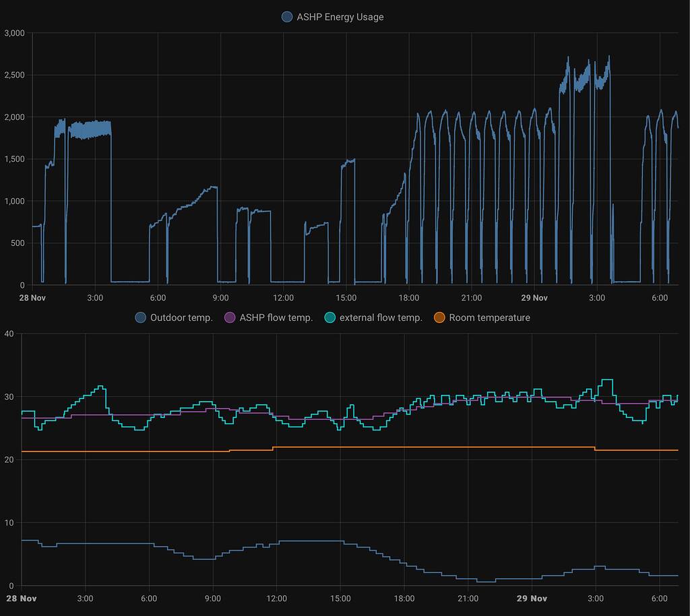Click the 29 Nov label on the energy chart axis
Screen dimensions: 690x616
534,297
